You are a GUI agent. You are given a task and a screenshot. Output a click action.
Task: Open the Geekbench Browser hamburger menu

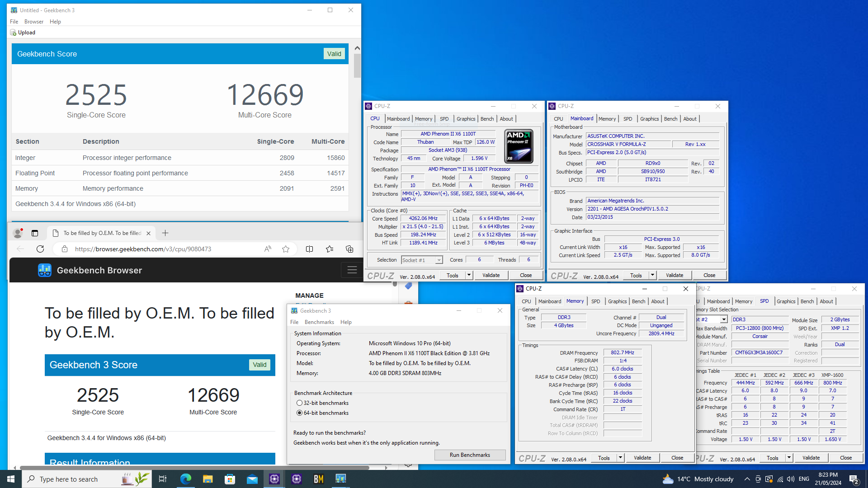pos(352,270)
